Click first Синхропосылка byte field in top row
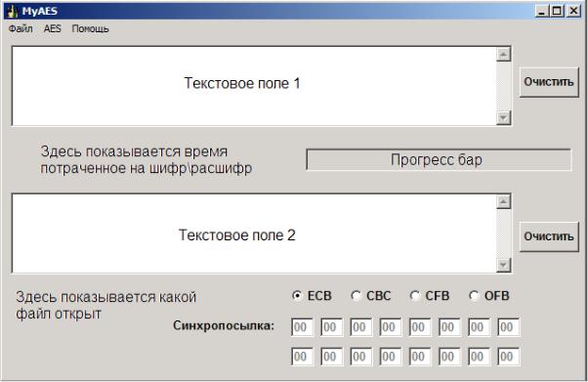Viewport: 588px width, 382px height. pos(302,327)
